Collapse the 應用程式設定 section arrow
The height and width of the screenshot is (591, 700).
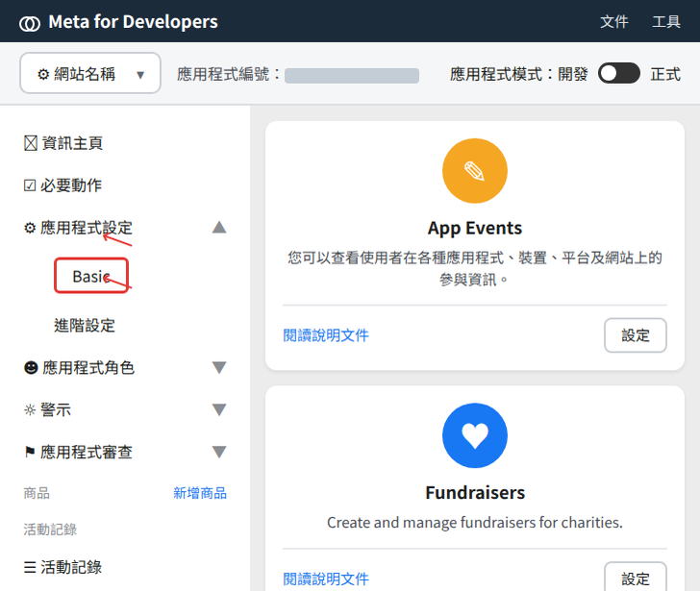pyautogui.click(x=219, y=228)
